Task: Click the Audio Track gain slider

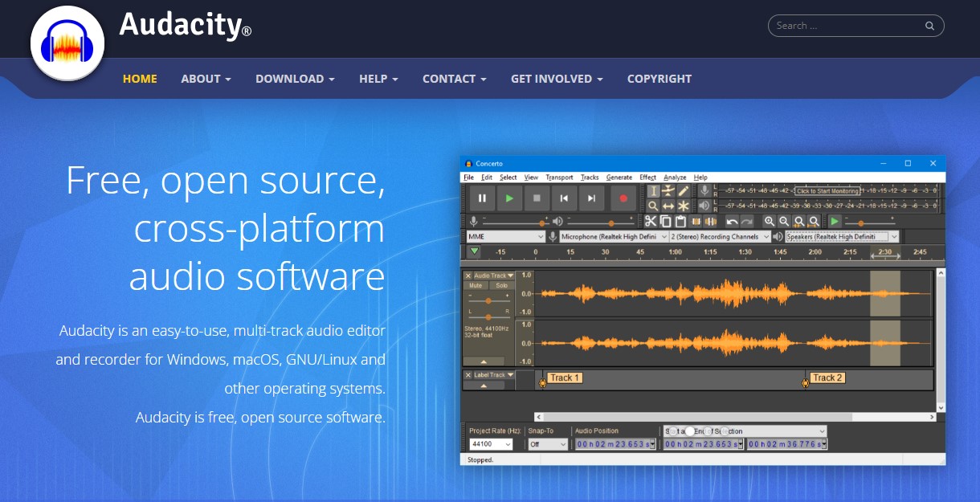Action: 488,300
